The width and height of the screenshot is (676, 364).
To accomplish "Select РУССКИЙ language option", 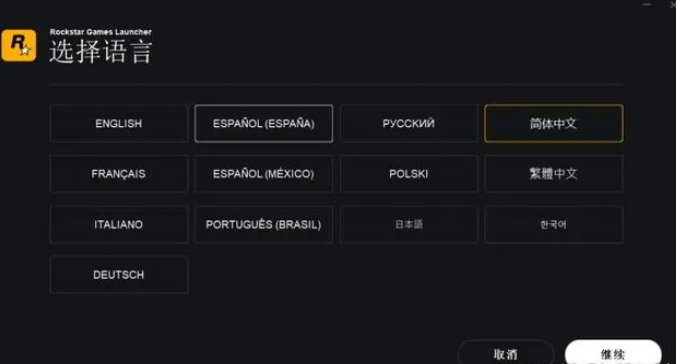I will tap(409, 123).
